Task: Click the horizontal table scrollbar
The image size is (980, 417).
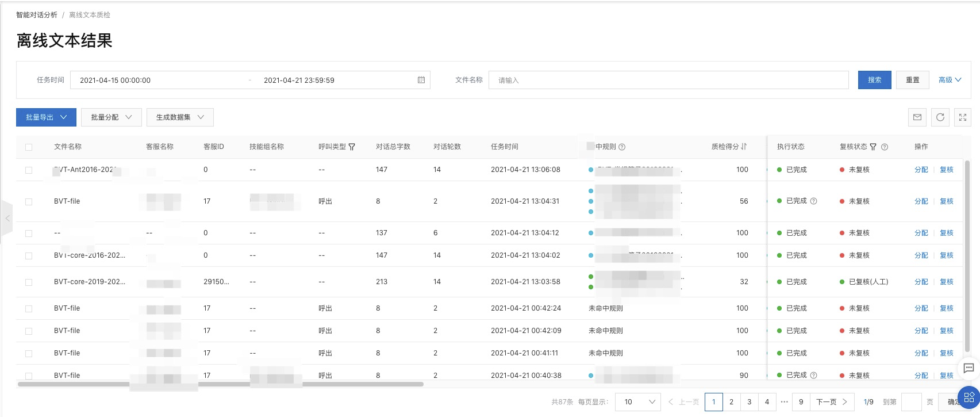Action: [x=221, y=384]
